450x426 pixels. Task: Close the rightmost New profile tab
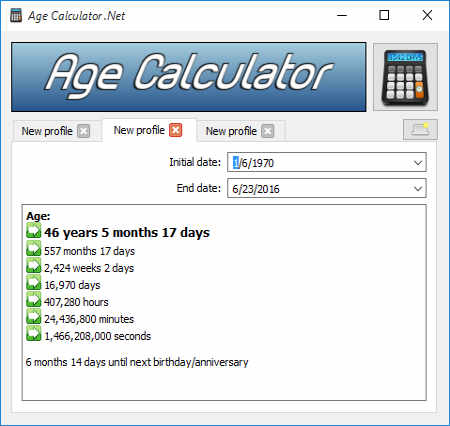point(268,131)
